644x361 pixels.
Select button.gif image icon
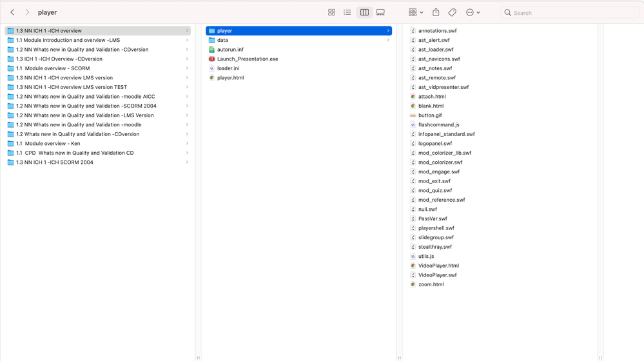(413, 115)
